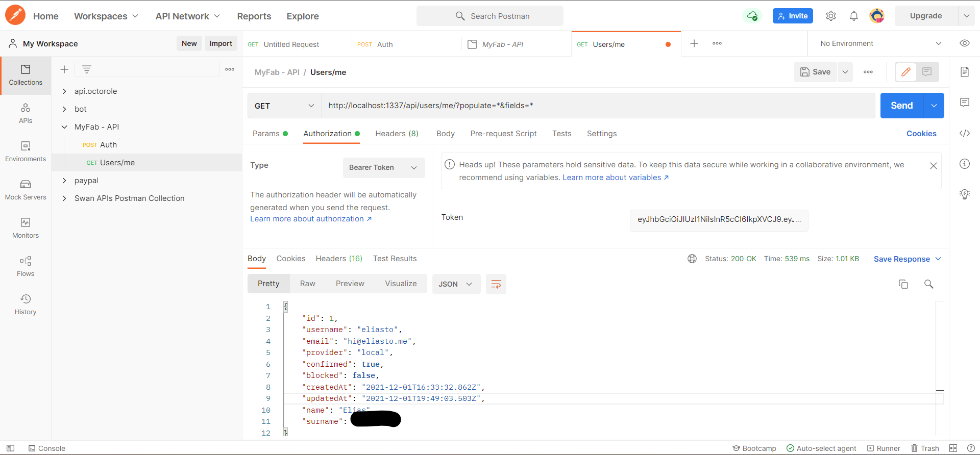Open the request info icon
The width and height of the screenshot is (980, 455).
click(964, 164)
